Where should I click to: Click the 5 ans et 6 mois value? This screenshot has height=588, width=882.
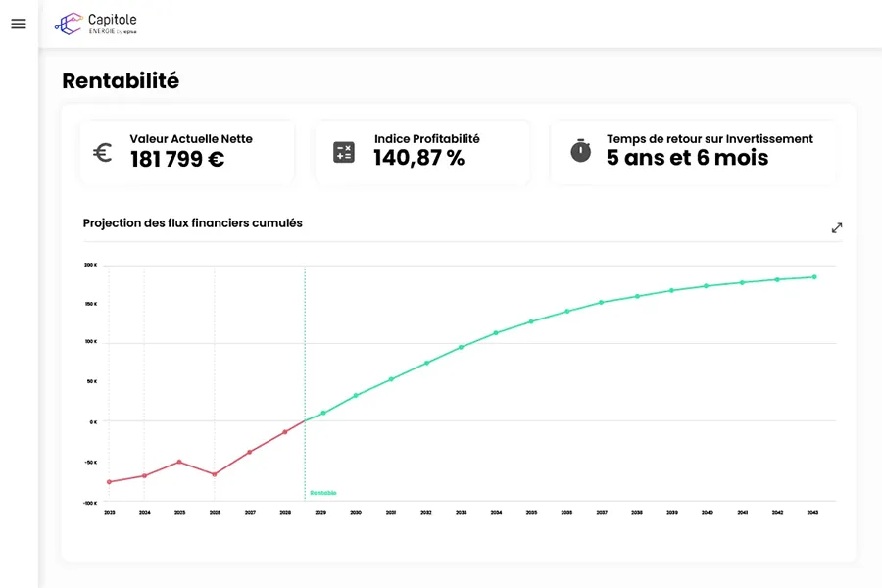[x=687, y=158]
